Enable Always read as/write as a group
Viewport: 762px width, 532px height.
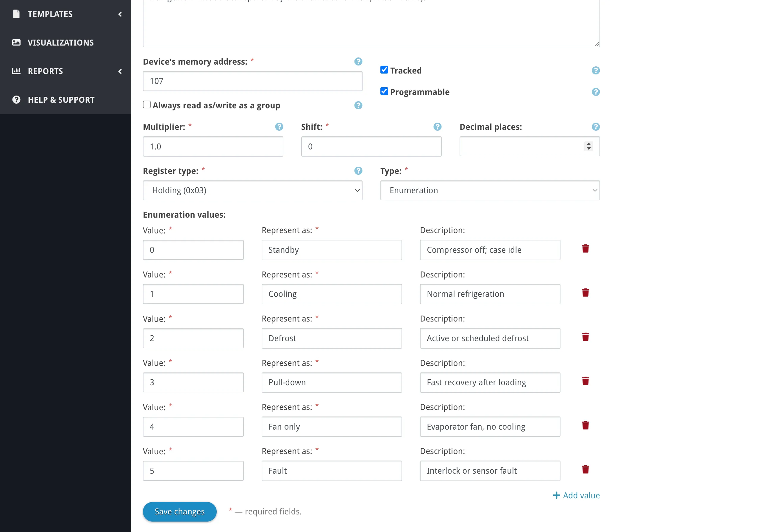tap(147, 104)
